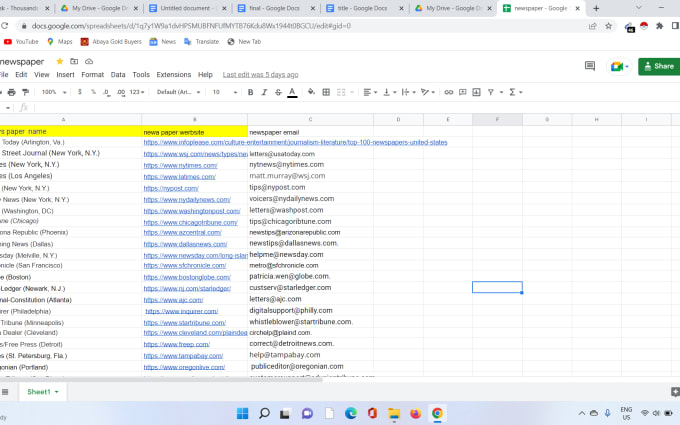Image resolution: width=680 pixels, height=425 pixels.
Task: Switch to the 'final - Google Docs' browser tab
Action: click(274, 8)
